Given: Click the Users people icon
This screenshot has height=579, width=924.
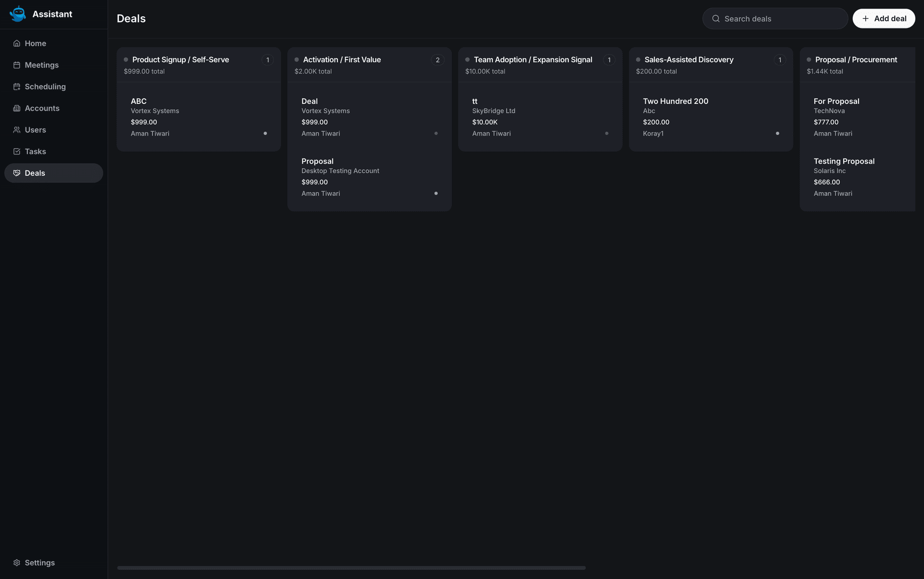Looking at the screenshot, I should click(17, 130).
